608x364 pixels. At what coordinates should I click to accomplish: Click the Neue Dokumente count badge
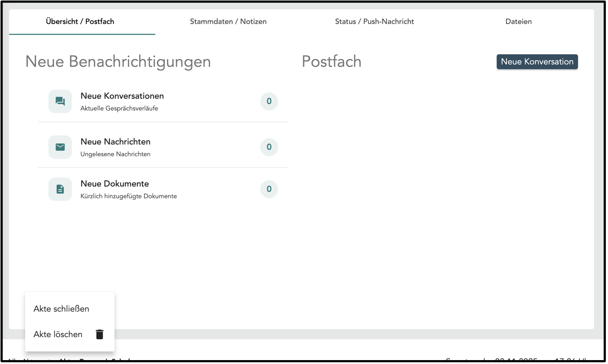coord(269,189)
